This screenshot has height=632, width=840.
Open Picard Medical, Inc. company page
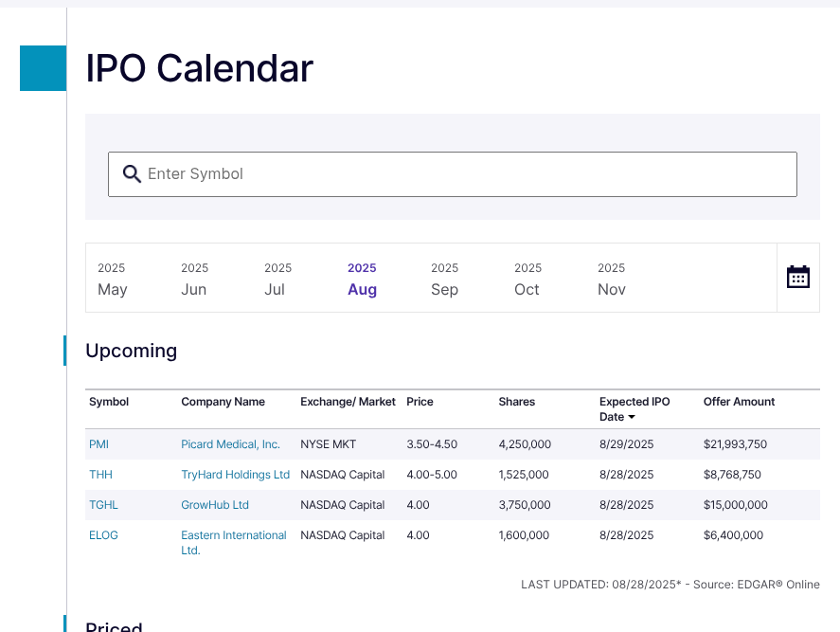pos(230,444)
